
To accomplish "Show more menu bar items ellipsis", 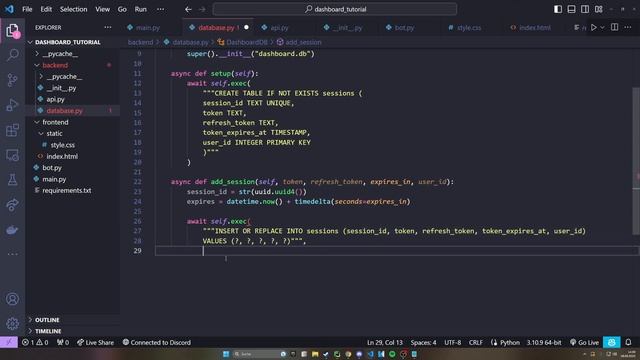I will tap(160, 9).
